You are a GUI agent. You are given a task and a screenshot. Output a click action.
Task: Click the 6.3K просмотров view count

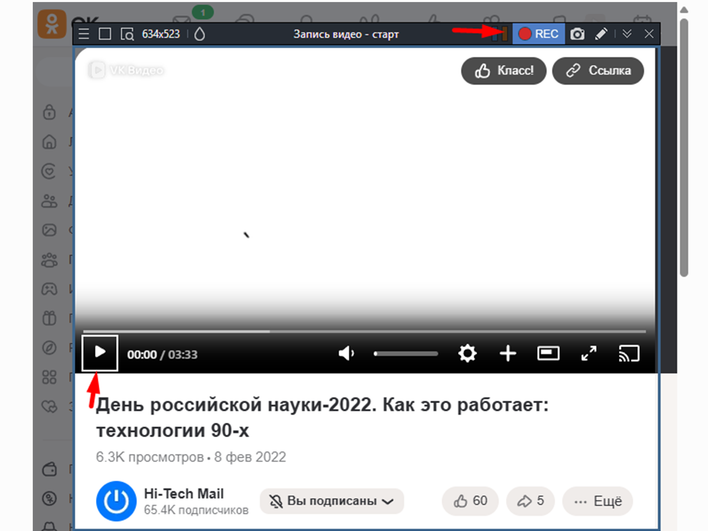149,457
